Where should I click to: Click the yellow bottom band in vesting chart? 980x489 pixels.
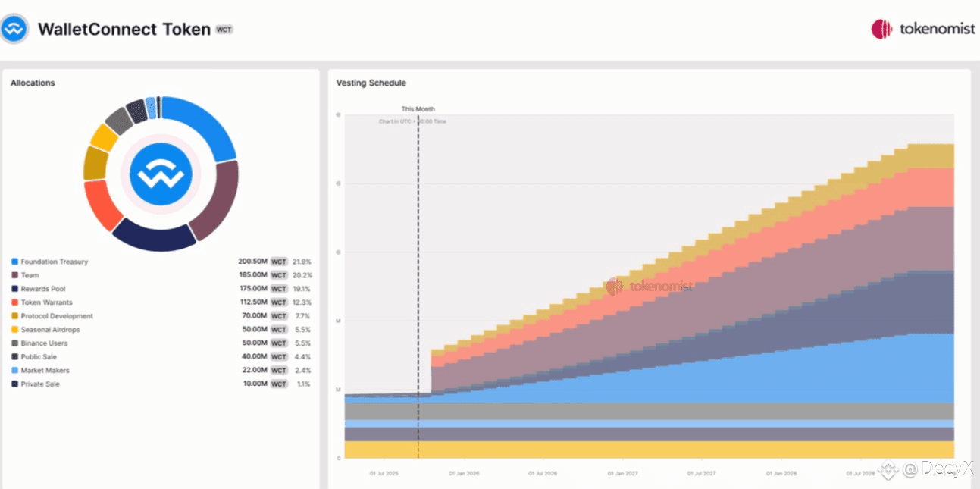(x=649, y=450)
